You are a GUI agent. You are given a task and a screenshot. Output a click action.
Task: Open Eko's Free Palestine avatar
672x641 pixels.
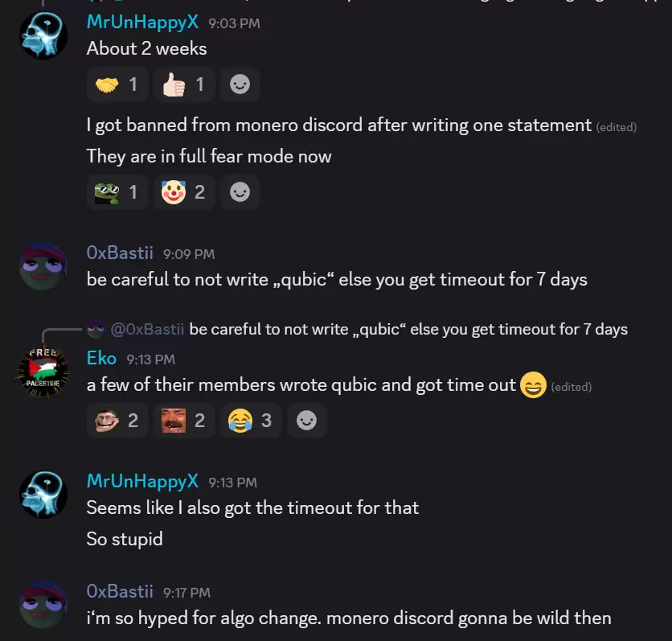click(x=43, y=372)
